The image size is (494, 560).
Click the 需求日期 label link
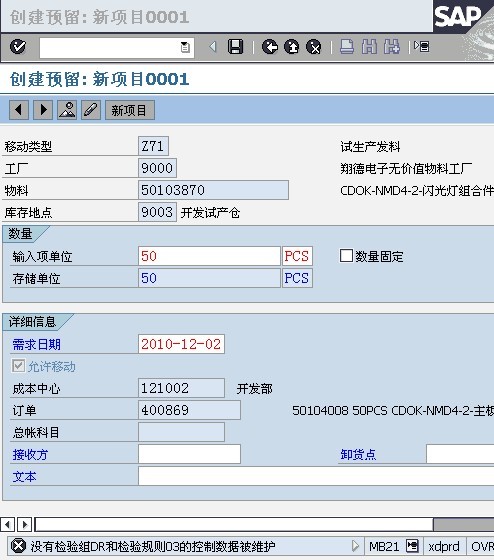pyautogui.click(x=36, y=345)
